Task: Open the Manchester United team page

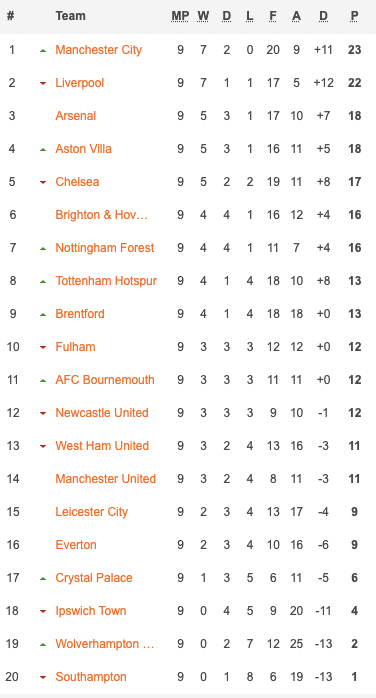Action: [105, 479]
